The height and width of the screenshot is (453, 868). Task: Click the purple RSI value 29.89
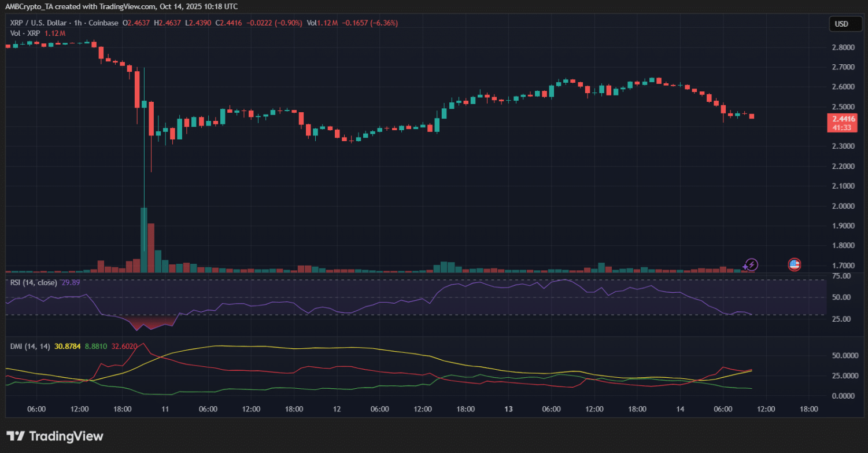click(x=71, y=282)
